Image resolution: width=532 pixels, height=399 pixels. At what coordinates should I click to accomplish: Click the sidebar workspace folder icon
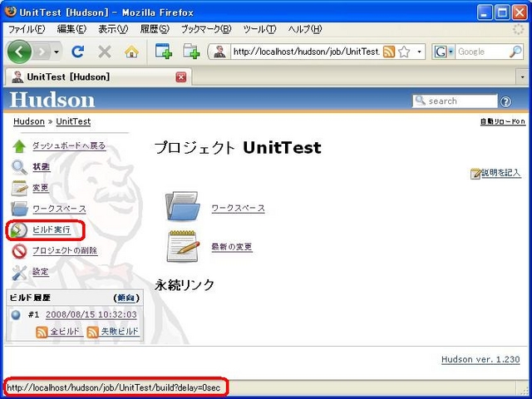coord(19,209)
